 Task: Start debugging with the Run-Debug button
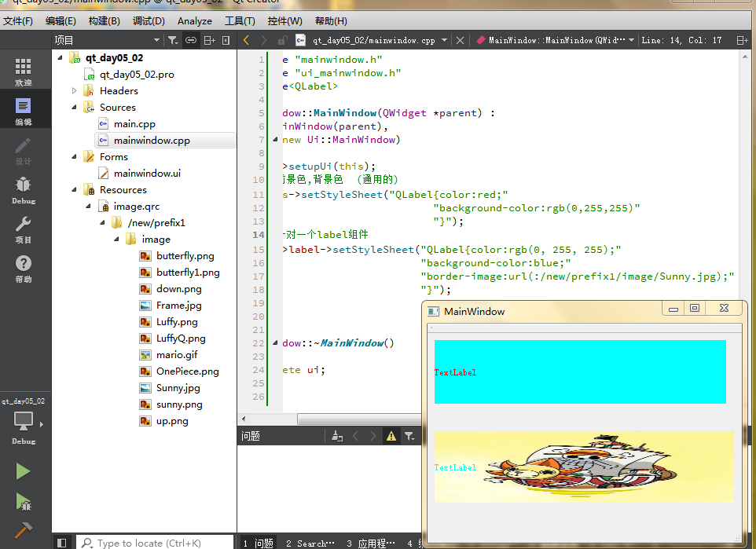23,501
